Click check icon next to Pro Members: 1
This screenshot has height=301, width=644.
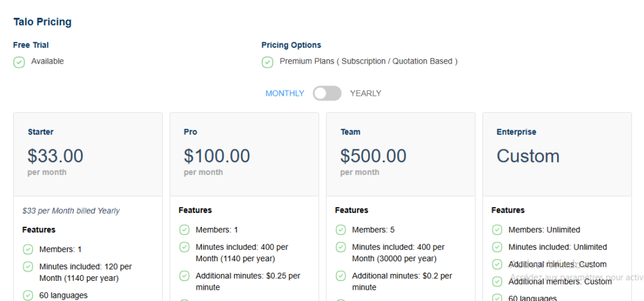point(184,230)
